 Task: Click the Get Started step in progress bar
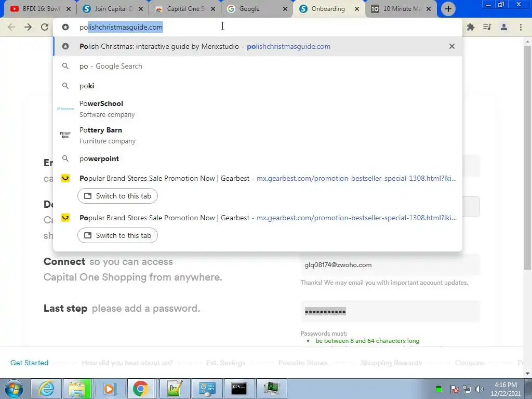point(30,363)
